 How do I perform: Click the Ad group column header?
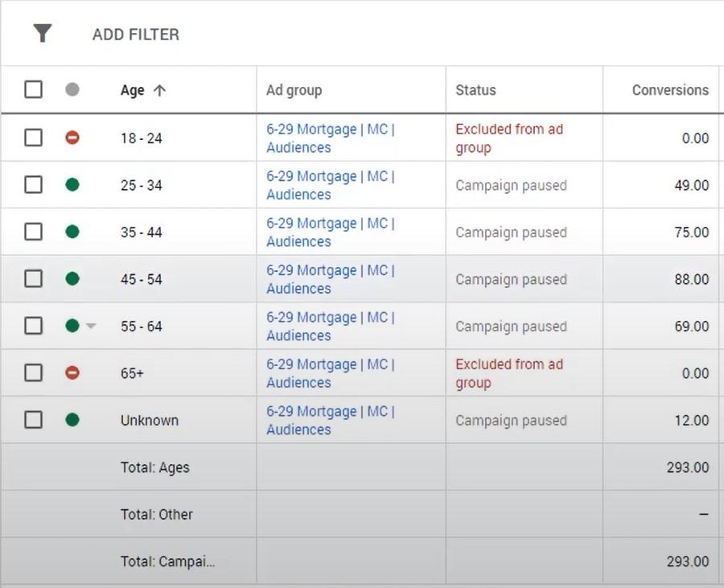pos(294,90)
